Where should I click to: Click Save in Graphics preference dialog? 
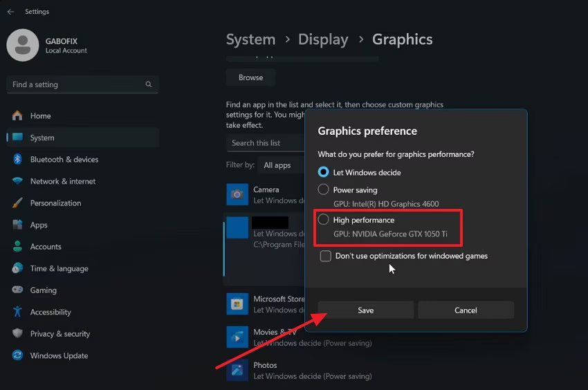click(x=366, y=310)
